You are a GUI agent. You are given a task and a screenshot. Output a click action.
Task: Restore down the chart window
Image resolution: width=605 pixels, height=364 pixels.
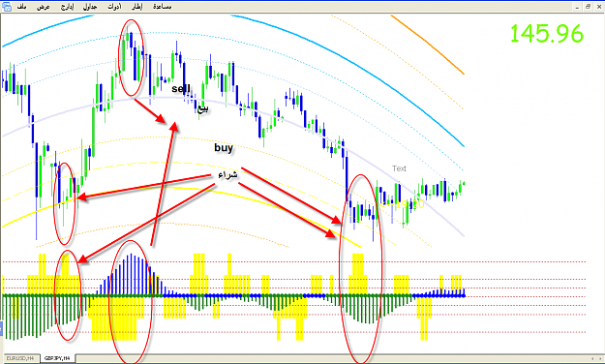[588, 7]
